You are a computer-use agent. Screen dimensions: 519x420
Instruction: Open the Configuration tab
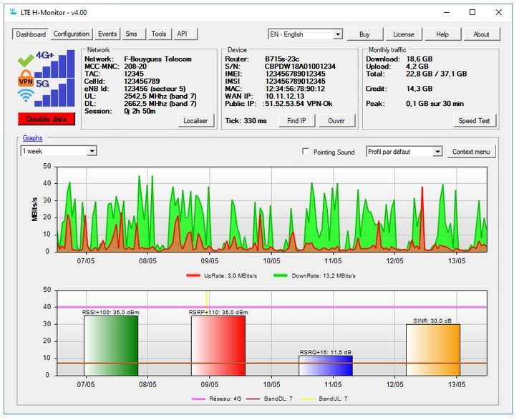coord(71,34)
